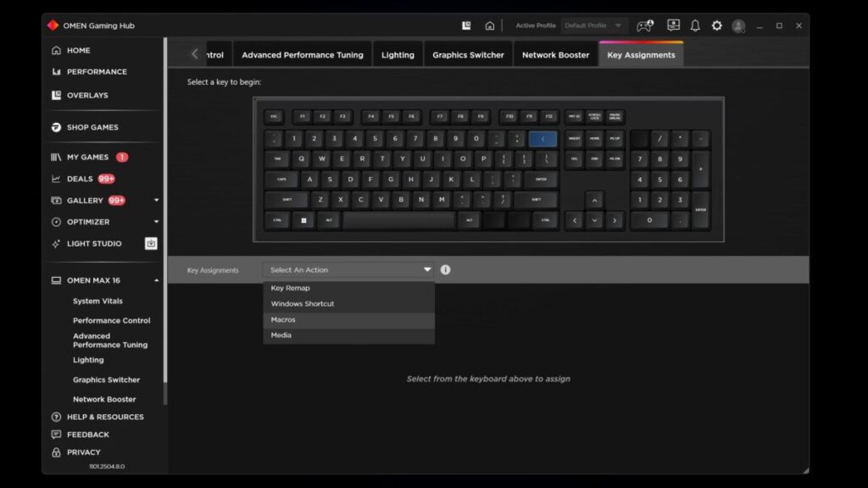Click the OMEN logo diamond
Image resolution: width=868 pixels, height=488 pixels.
53,25
